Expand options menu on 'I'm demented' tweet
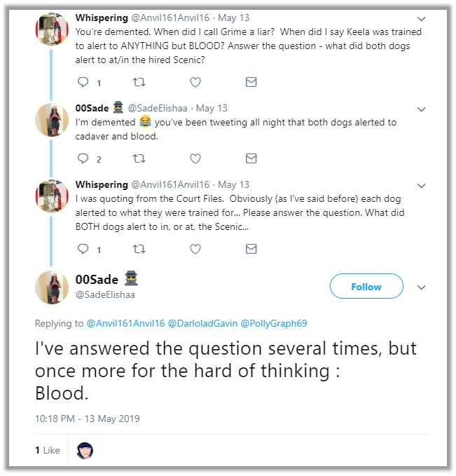Screen dimensions: 456x476 (x=422, y=109)
